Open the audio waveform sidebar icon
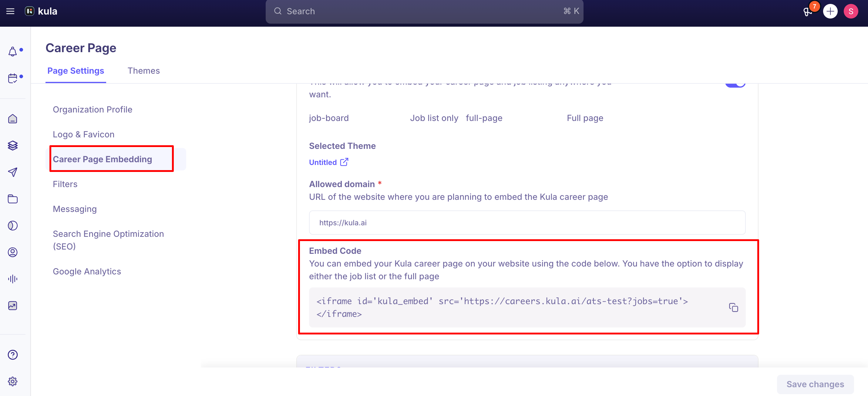 point(13,279)
